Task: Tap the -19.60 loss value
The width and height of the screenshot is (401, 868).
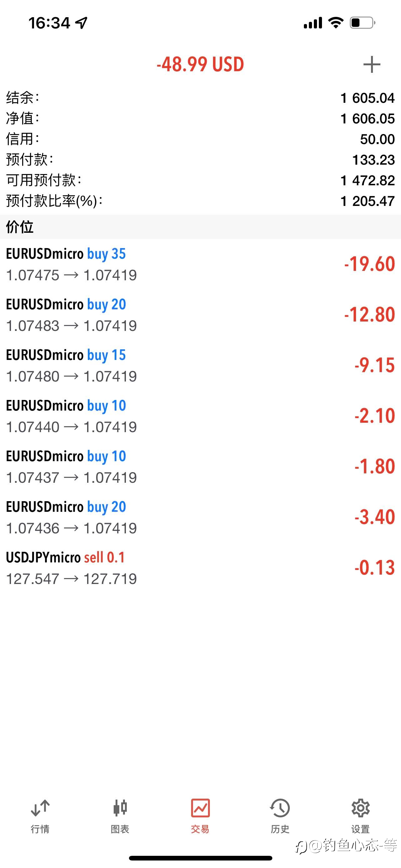Action: pyautogui.click(x=369, y=264)
